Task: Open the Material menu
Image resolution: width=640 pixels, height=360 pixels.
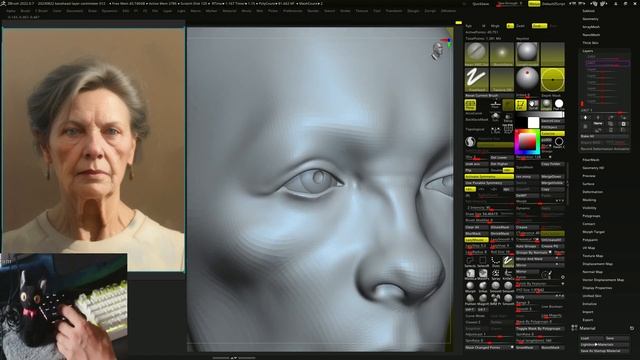Action: coord(229,11)
